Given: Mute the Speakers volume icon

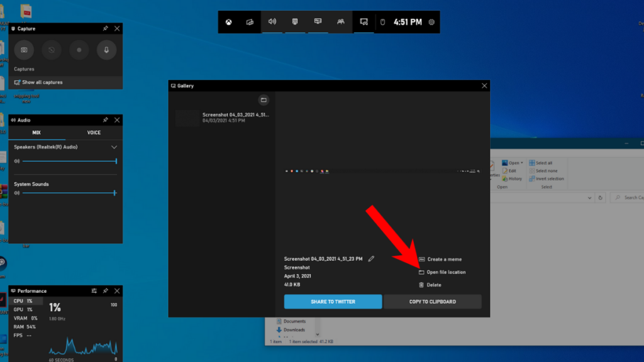Looking at the screenshot, I should point(17,162).
